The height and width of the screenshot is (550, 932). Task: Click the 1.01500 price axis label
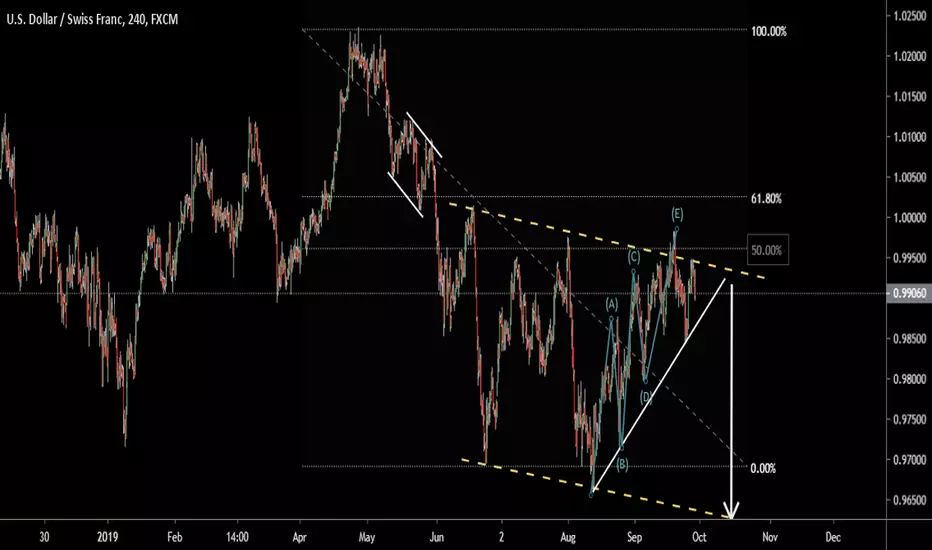pos(910,97)
